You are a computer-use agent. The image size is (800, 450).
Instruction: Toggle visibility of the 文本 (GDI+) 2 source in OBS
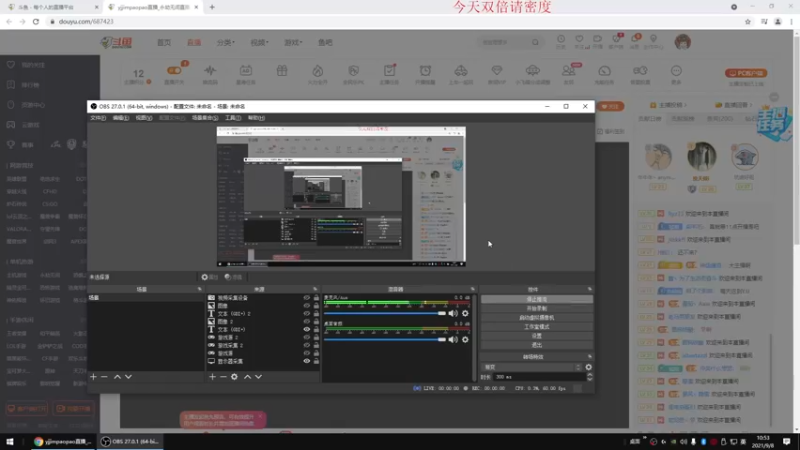click(307, 313)
